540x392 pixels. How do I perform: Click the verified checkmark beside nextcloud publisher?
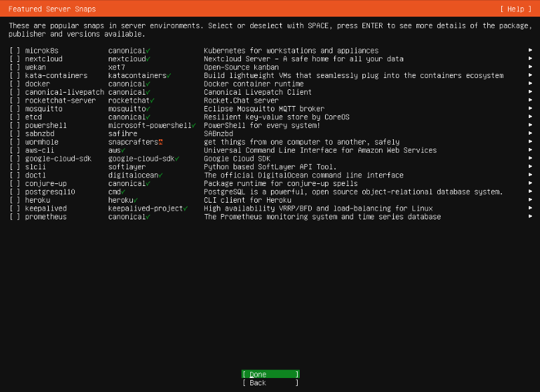click(148, 59)
